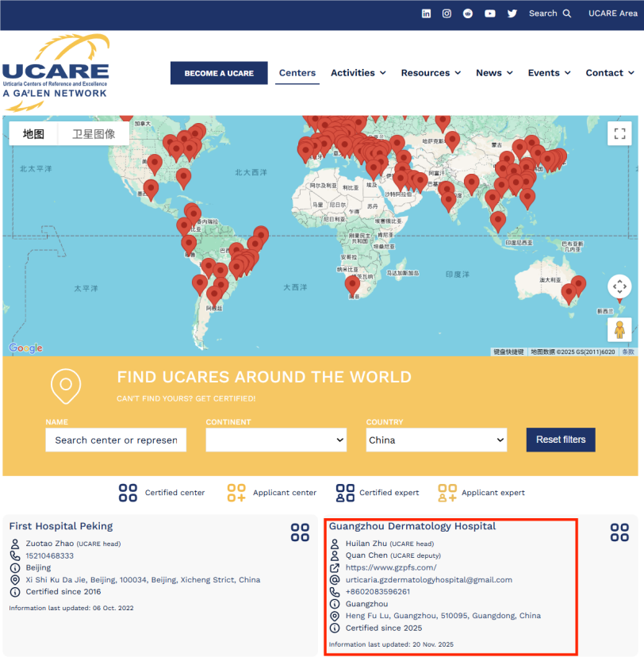Toggle fullscreen map view

(619, 133)
